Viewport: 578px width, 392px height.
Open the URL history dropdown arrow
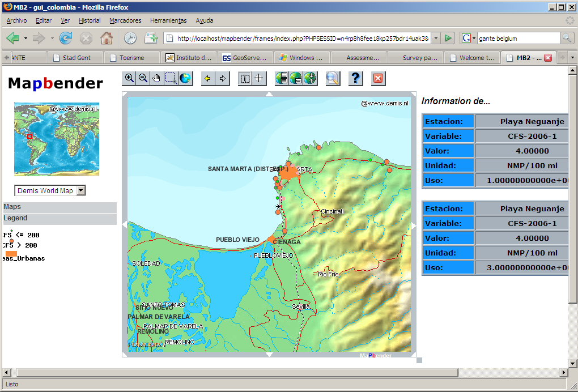435,38
